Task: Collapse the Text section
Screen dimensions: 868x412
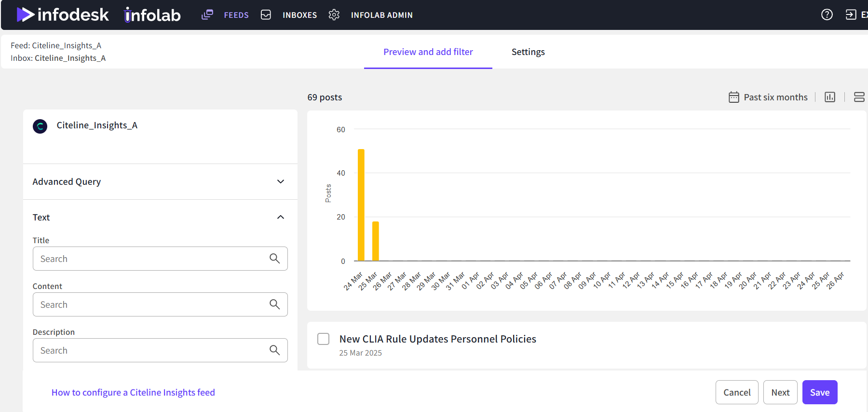Action: pos(281,218)
